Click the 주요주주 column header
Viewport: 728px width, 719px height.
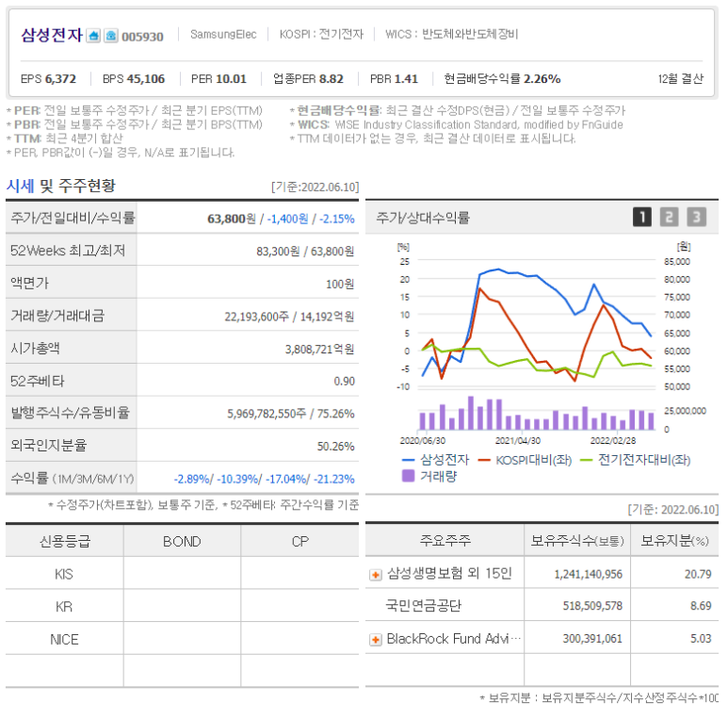(445, 540)
